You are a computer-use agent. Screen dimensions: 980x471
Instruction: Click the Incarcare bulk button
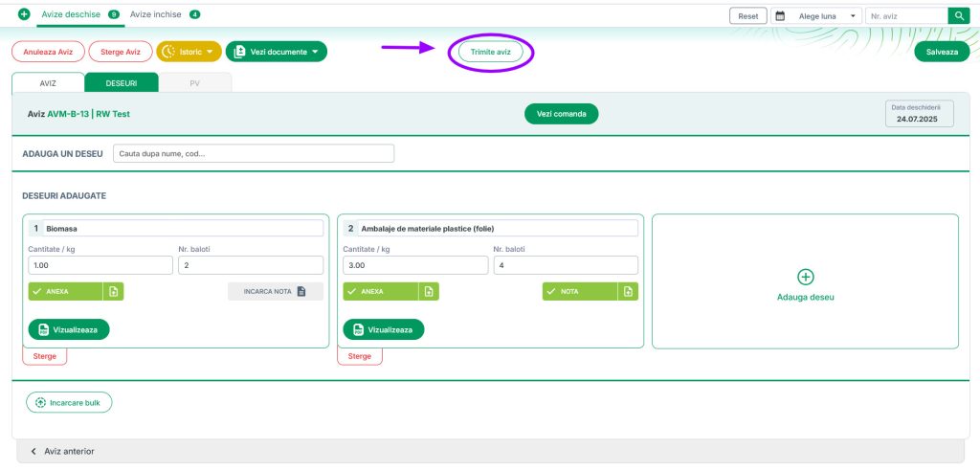[x=69, y=403]
